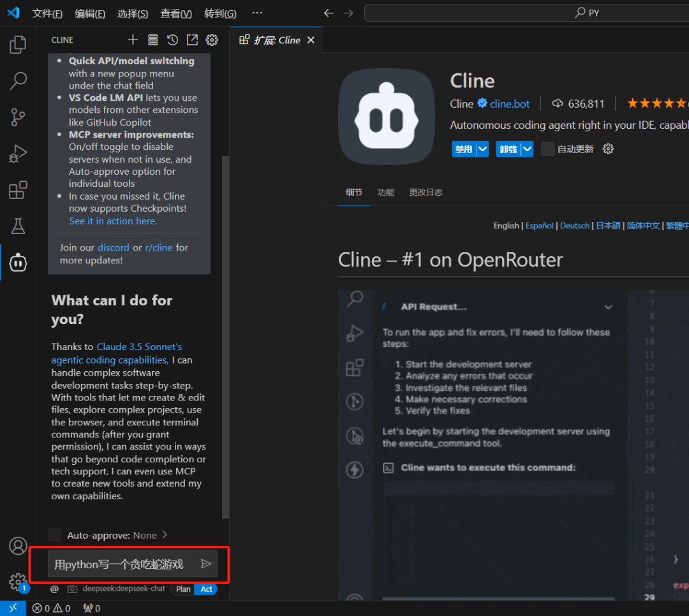
Task: Open the r/cline link
Action: [x=159, y=247]
